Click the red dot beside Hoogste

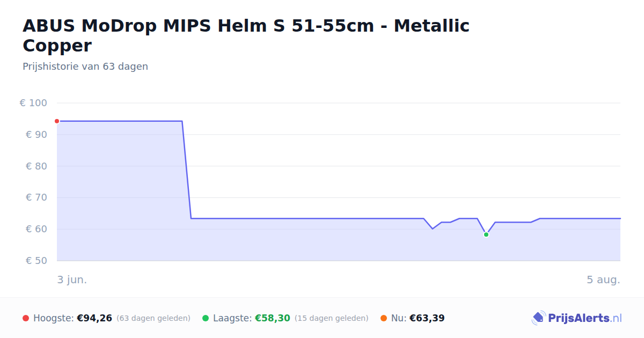click(26, 318)
